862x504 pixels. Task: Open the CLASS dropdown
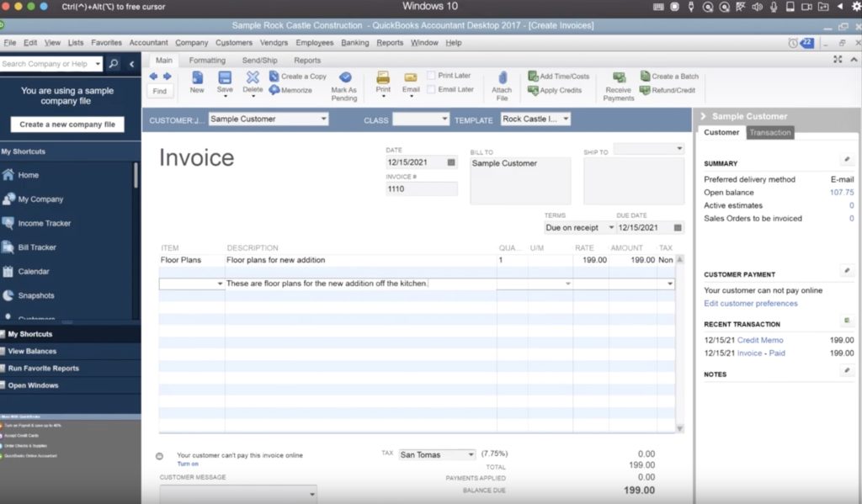[444, 119]
